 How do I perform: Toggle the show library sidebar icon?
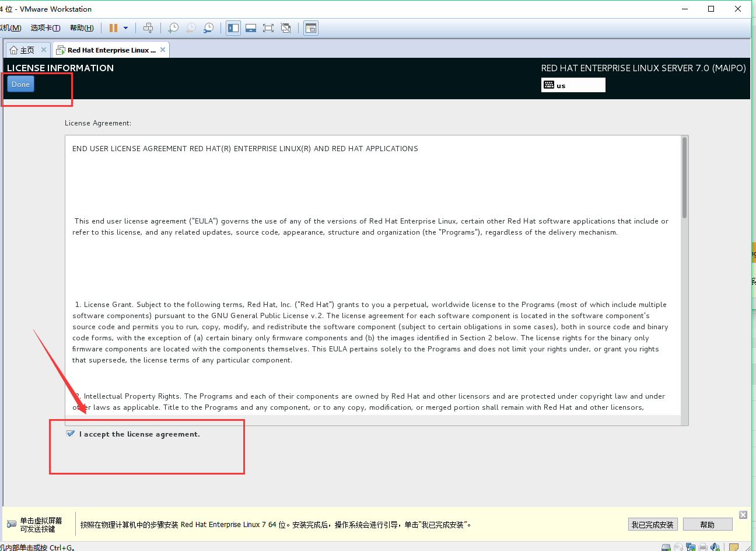233,28
